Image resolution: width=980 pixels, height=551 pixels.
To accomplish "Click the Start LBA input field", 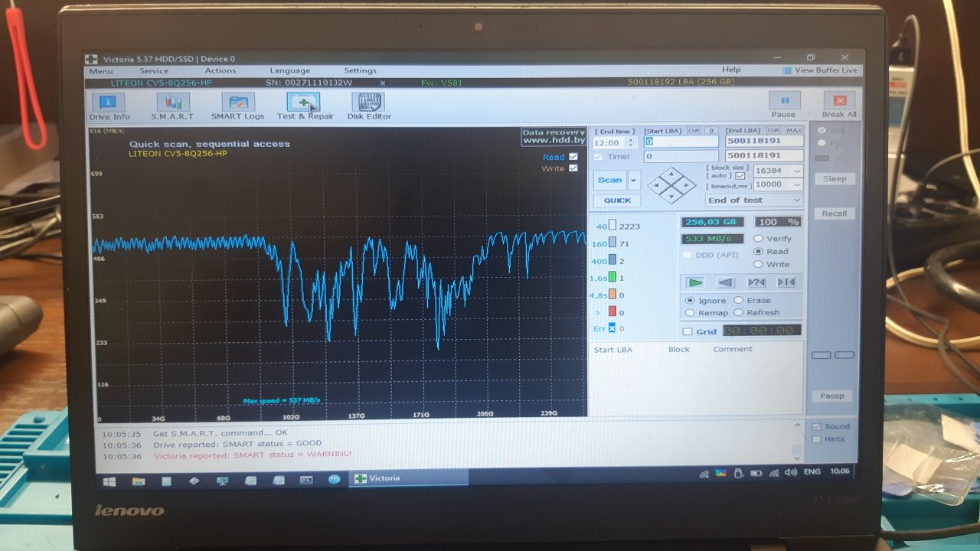I will point(681,142).
